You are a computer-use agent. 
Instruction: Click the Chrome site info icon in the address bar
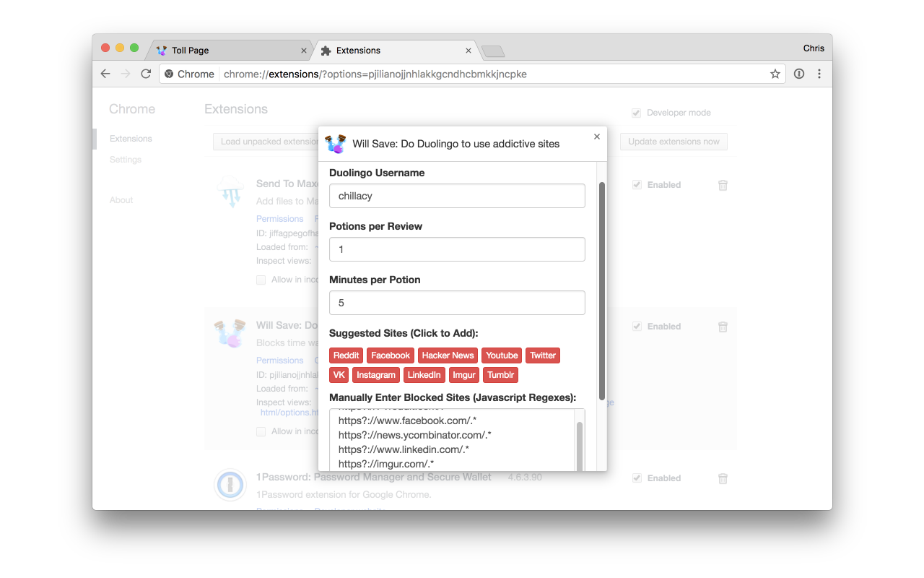[169, 74]
